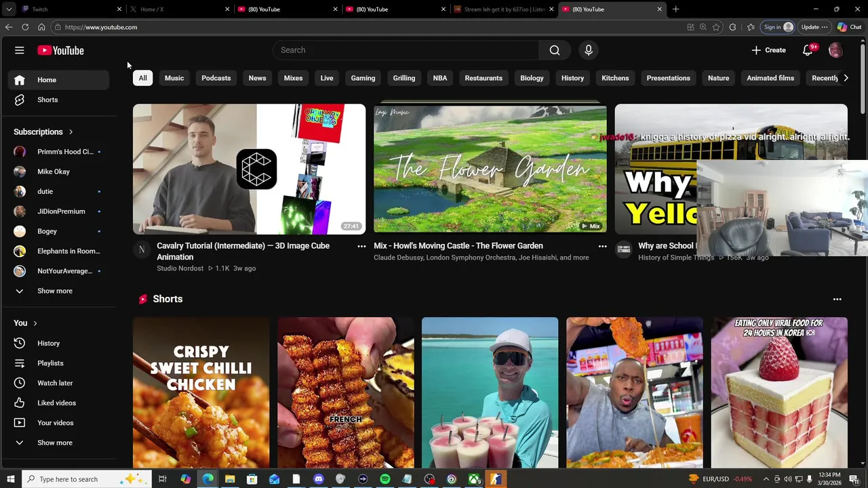Click the browser back arrow
This screenshot has width=868, height=488.
9,27
